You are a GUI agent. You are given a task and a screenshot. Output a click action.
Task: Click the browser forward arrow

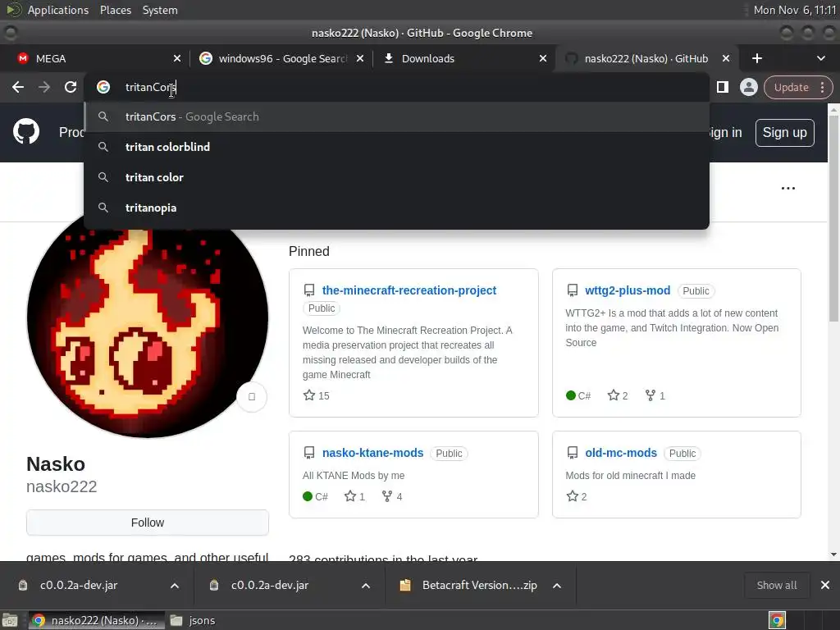click(44, 87)
